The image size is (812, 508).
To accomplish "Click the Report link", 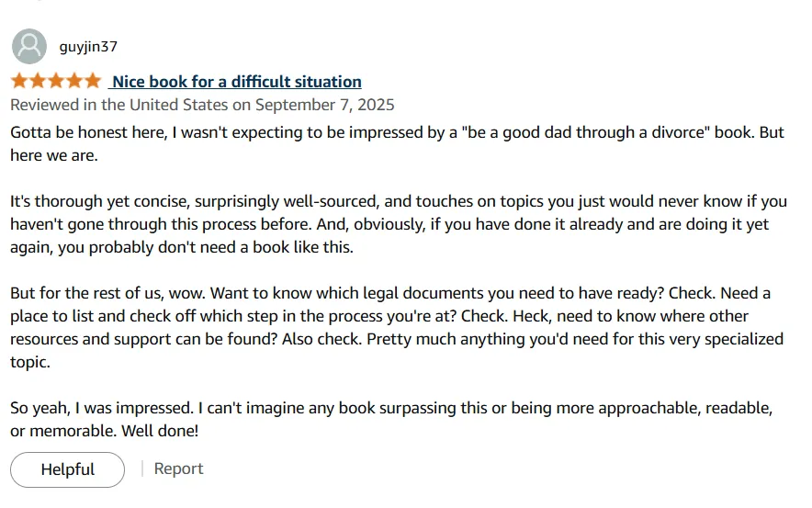I will coord(178,468).
